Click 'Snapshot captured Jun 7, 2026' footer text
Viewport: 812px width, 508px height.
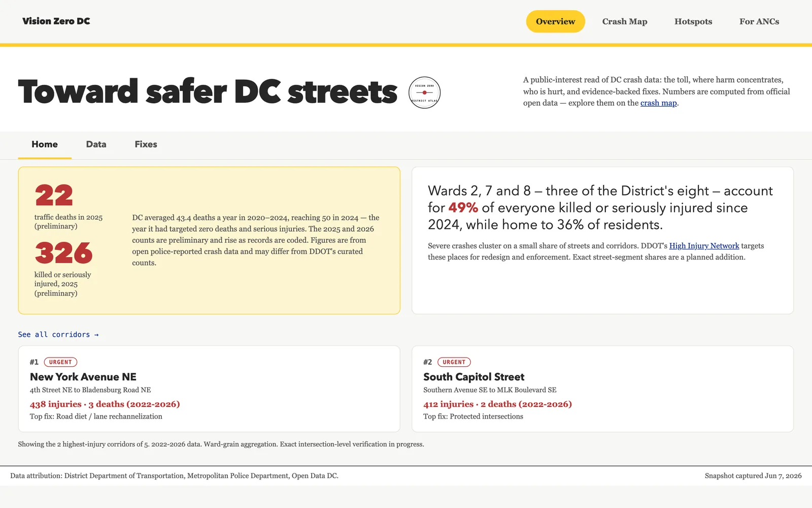753,476
